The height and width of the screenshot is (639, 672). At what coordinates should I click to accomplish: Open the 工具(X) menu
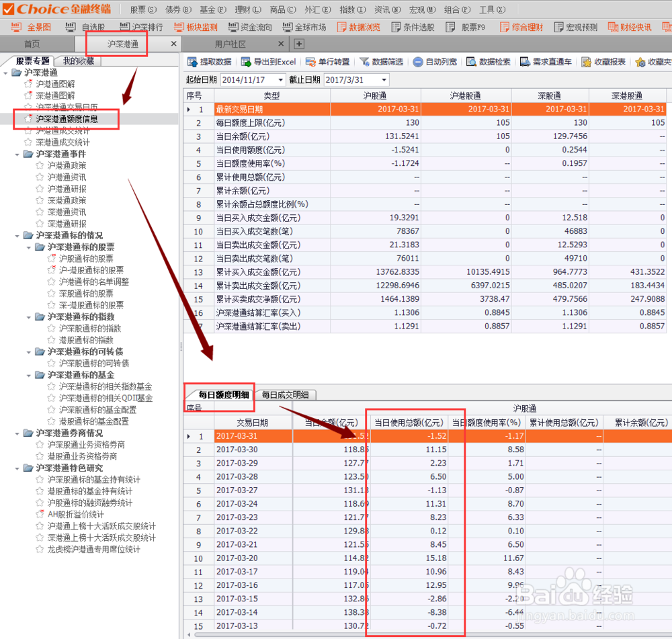492,9
